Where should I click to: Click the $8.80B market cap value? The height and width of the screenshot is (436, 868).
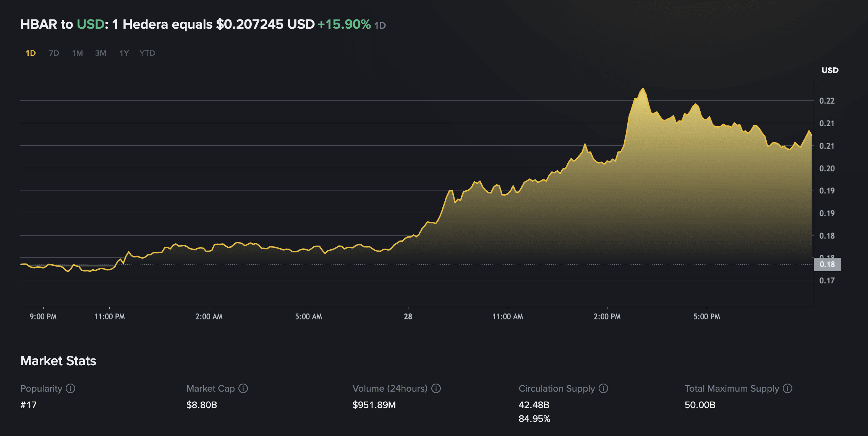(201, 405)
